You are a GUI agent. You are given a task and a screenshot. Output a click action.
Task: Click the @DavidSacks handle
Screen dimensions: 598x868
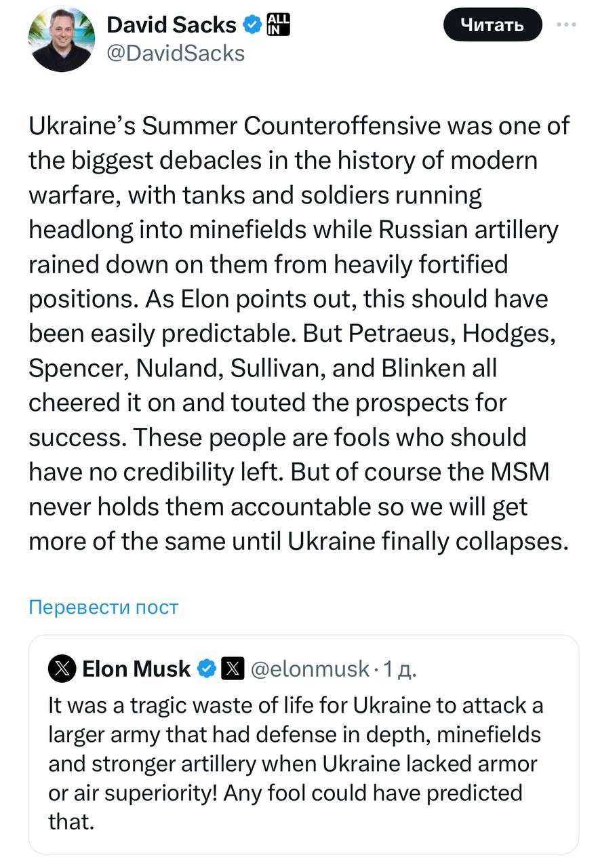176,53
